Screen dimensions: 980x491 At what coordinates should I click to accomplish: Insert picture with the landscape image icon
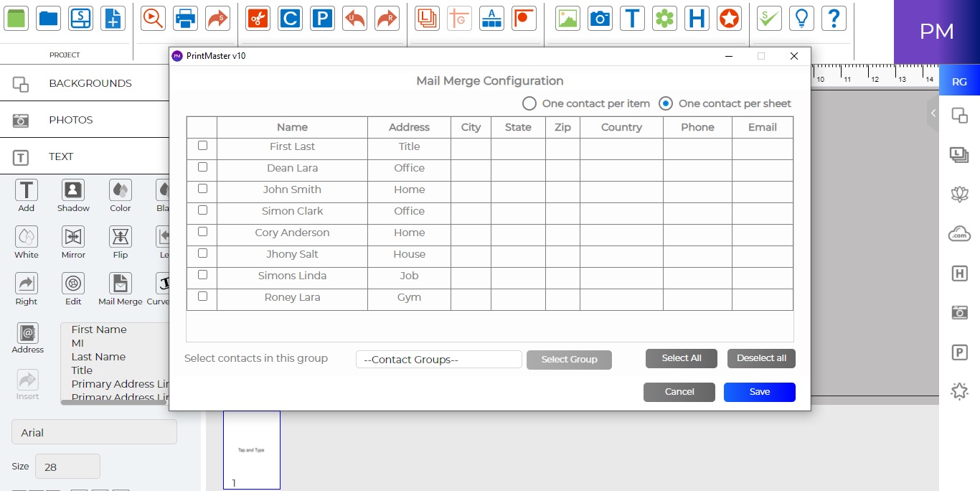567,19
